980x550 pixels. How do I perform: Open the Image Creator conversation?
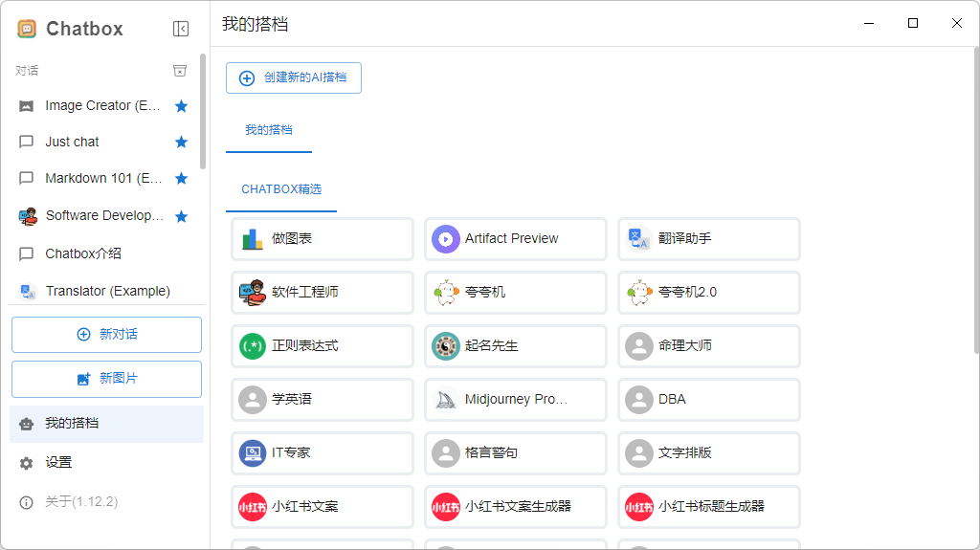click(x=103, y=105)
